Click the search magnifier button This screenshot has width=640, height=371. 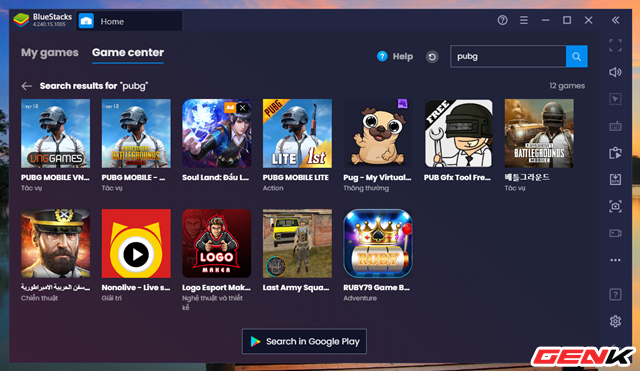click(576, 56)
